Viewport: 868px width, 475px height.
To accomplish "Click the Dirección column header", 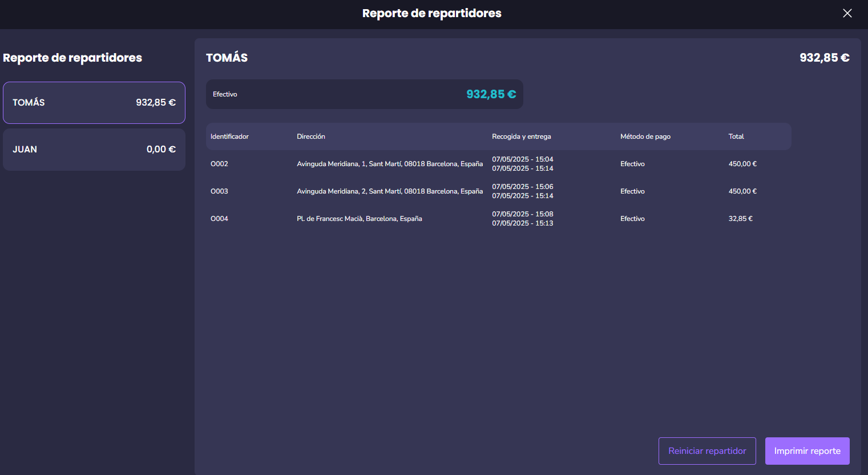I will point(311,136).
